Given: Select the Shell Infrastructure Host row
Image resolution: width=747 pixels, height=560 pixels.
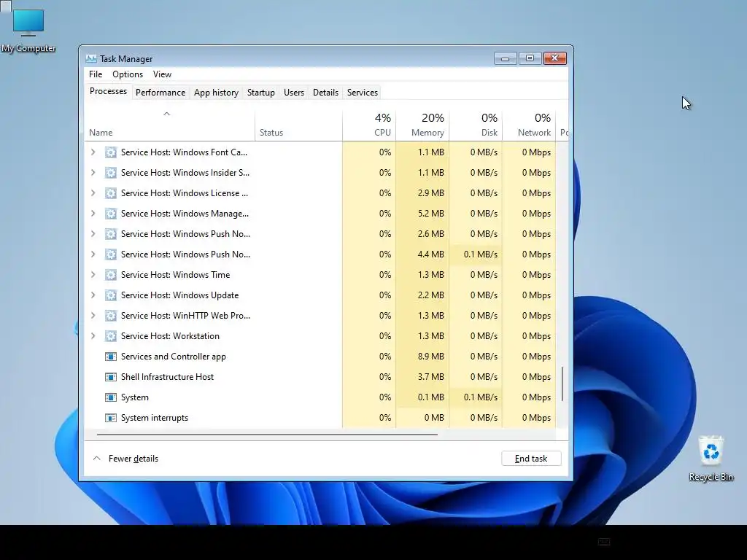Looking at the screenshot, I should tap(320, 377).
